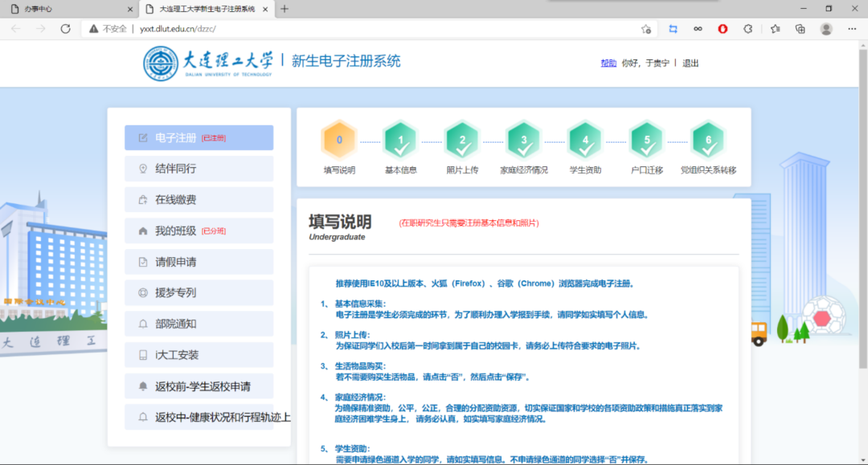Click the 家庭经济情况 step icon
Viewport: 868px width, 465px height.
[x=523, y=140]
